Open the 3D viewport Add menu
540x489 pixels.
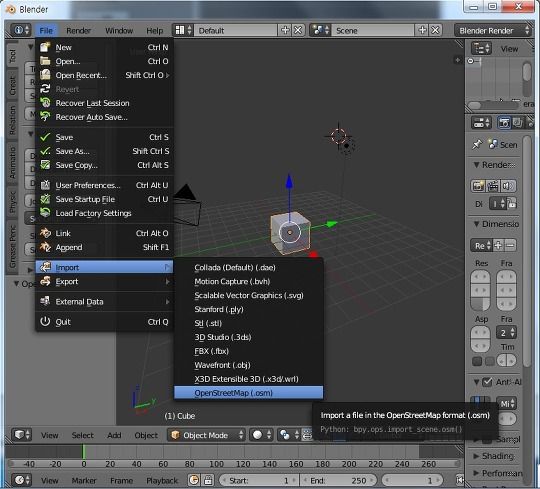[x=114, y=435]
